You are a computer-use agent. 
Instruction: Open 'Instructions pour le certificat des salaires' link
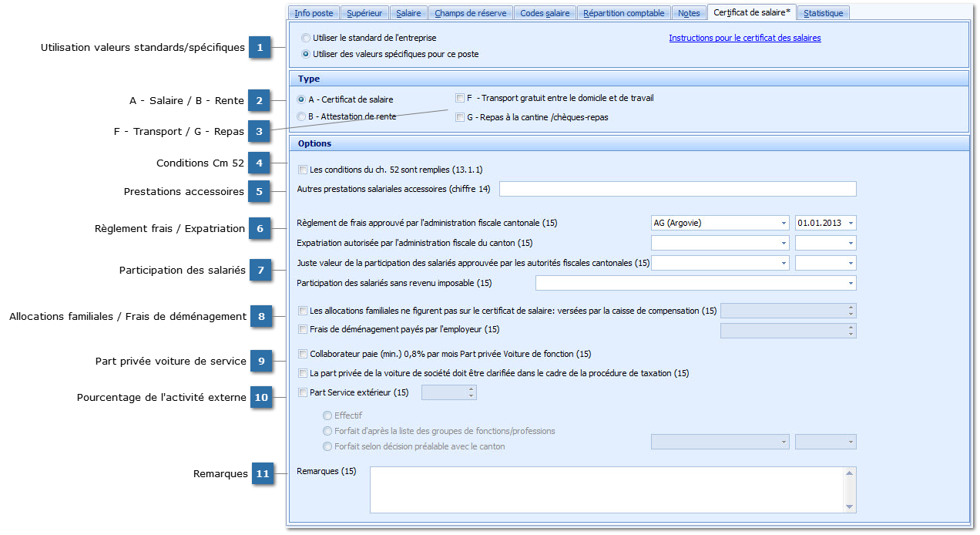(744, 38)
